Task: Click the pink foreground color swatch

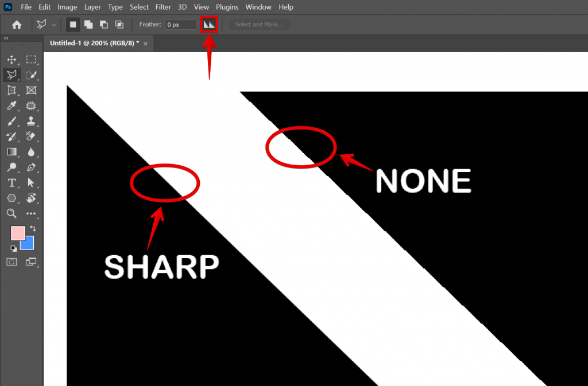Action: (17, 232)
